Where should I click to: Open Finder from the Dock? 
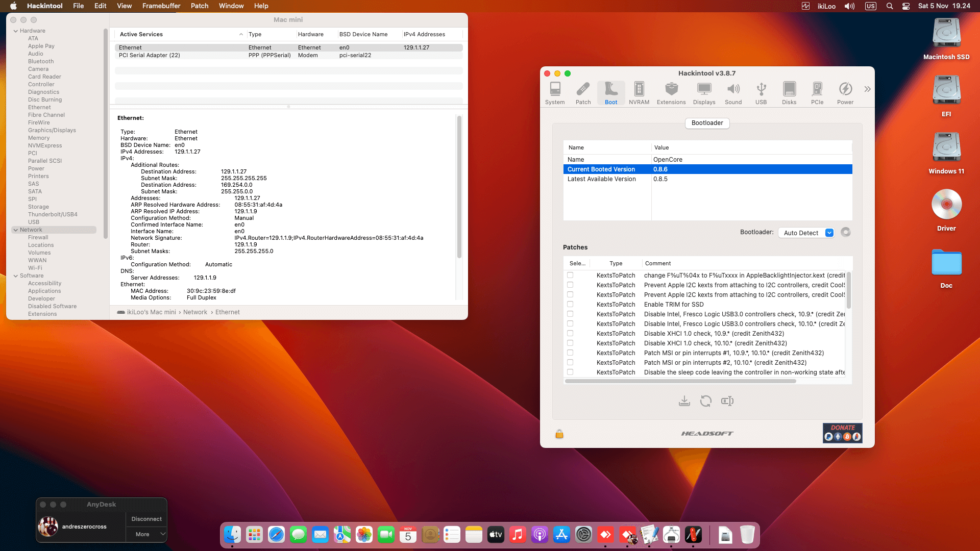tap(232, 535)
